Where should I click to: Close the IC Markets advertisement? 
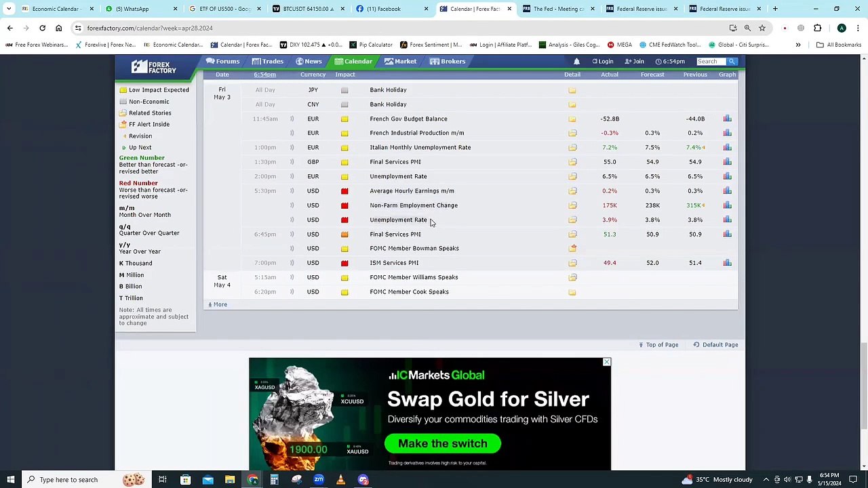(x=606, y=362)
